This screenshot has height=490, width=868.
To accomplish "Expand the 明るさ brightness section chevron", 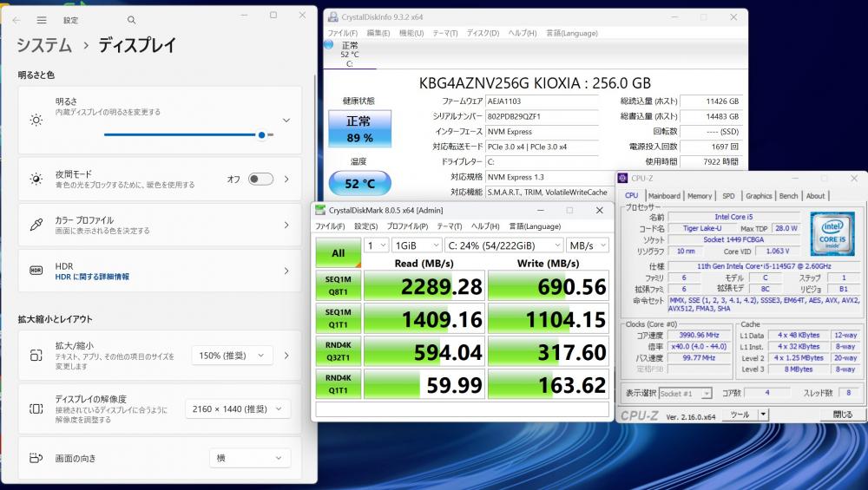I will (x=286, y=120).
